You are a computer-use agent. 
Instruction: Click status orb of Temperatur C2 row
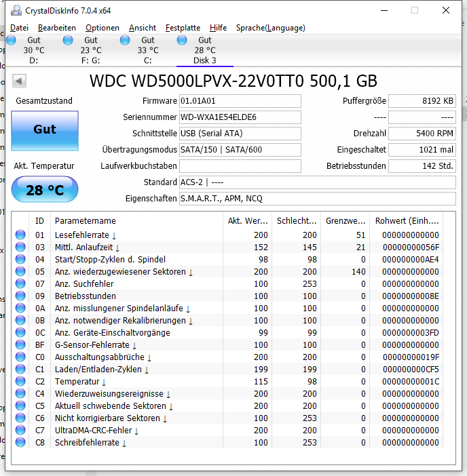[20, 381]
